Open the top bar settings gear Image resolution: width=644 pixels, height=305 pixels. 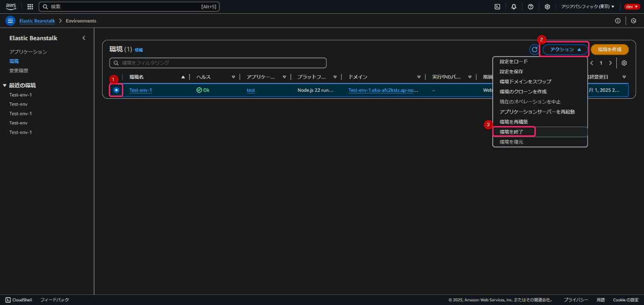pyautogui.click(x=547, y=7)
